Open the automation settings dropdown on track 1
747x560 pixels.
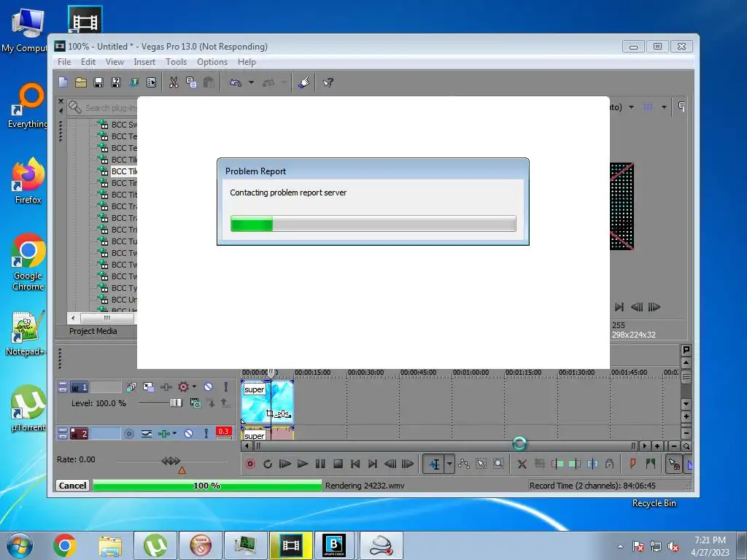click(x=194, y=386)
